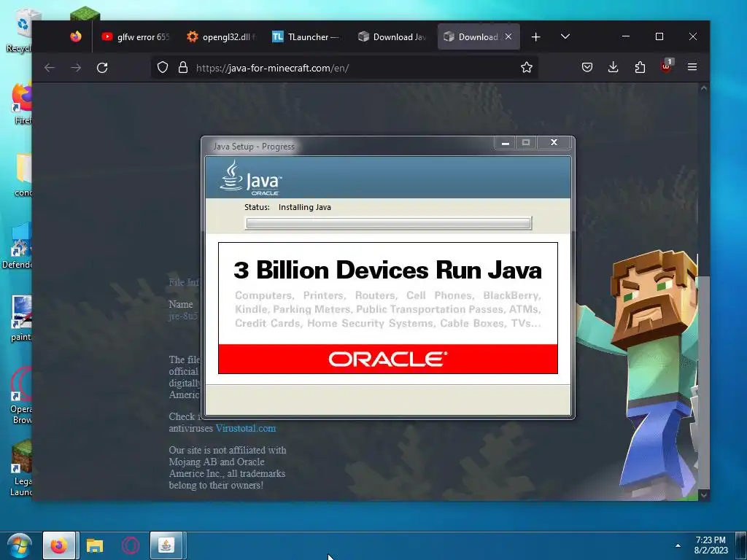The height and width of the screenshot is (560, 747).
Task: Go forward to next page
Action: pos(76,68)
